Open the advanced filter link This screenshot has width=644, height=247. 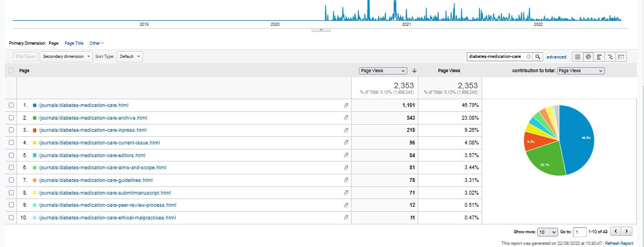click(x=556, y=57)
